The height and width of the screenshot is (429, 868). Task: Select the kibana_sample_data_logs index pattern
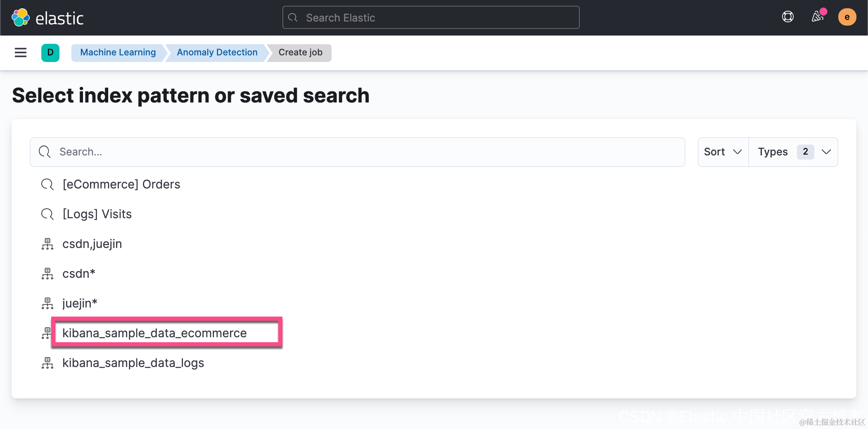click(x=133, y=363)
